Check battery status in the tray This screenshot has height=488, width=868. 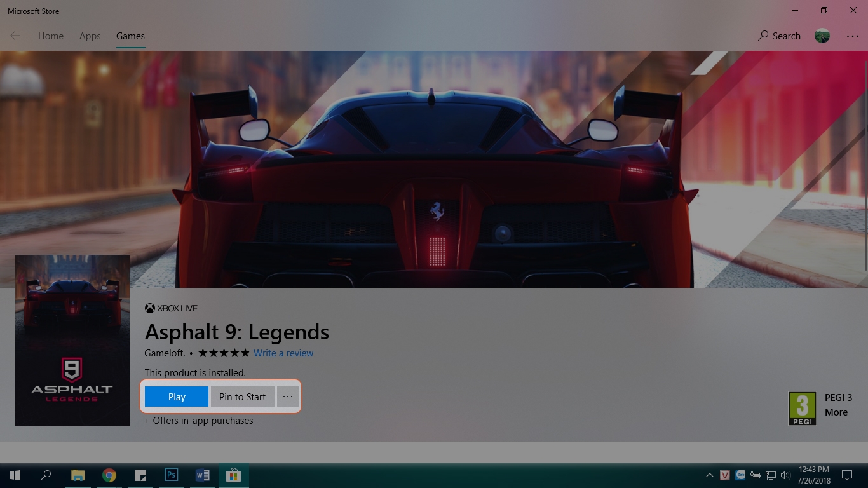point(756,475)
